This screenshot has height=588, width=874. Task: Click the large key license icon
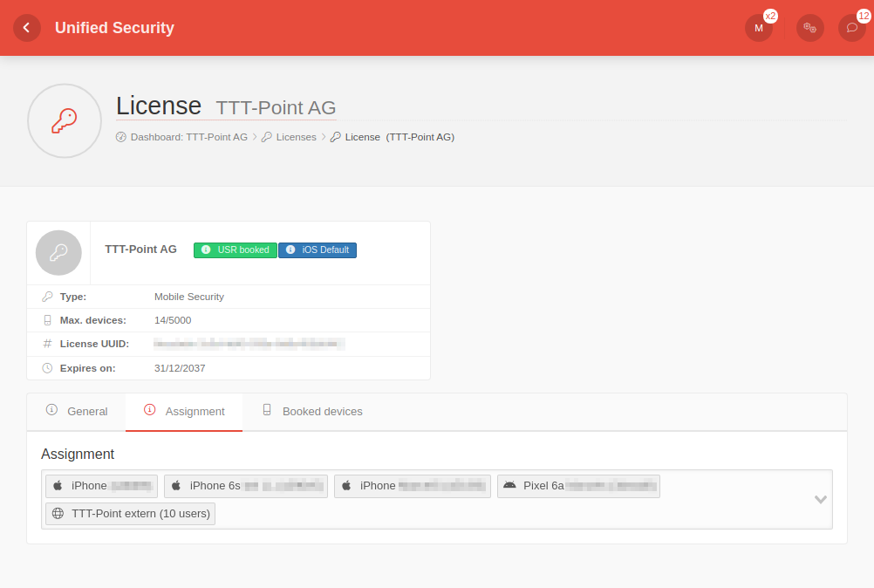65,121
